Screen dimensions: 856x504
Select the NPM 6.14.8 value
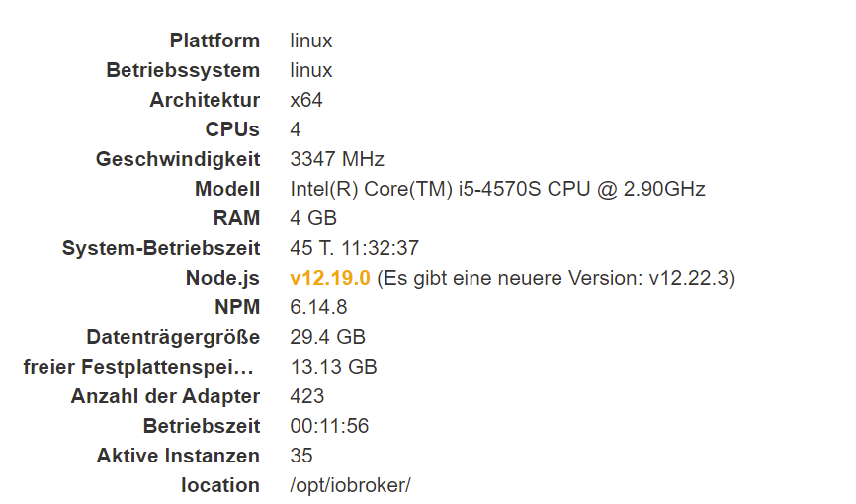[x=318, y=307]
